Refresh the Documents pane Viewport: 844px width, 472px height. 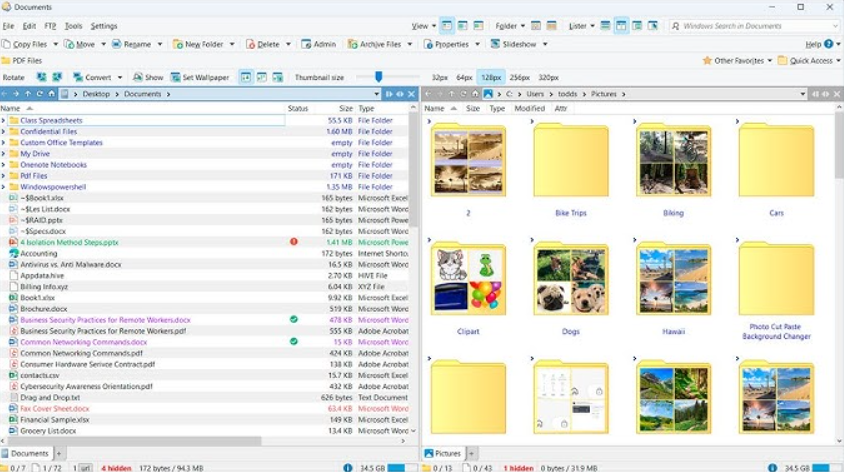click(x=40, y=94)
